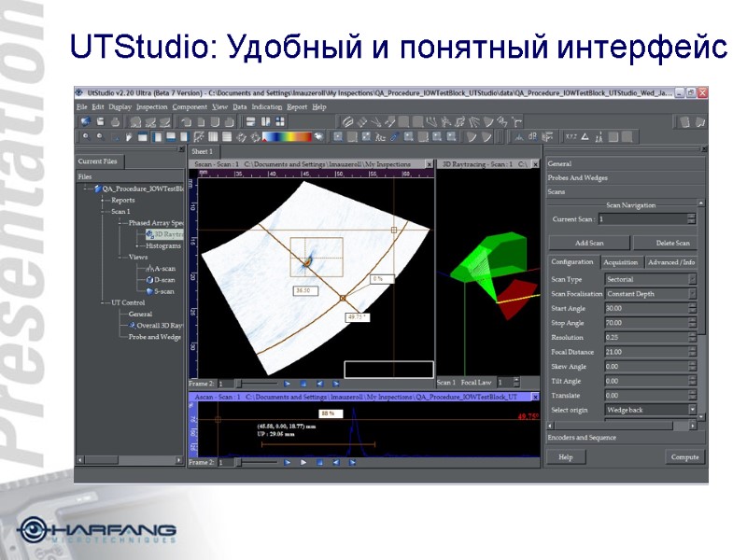Expand the Probes And Wedges section
This screenshot has height=560, width=747.
pos(579,177)
